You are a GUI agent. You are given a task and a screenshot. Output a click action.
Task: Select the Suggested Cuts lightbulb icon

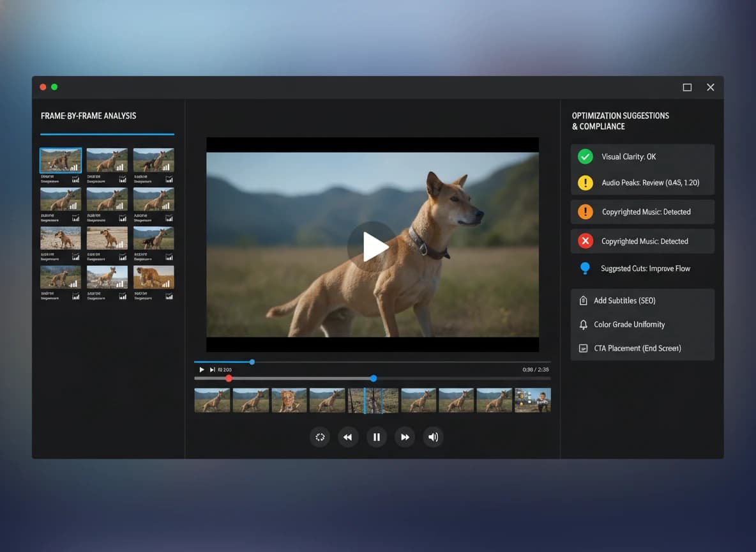click(585, 268)
